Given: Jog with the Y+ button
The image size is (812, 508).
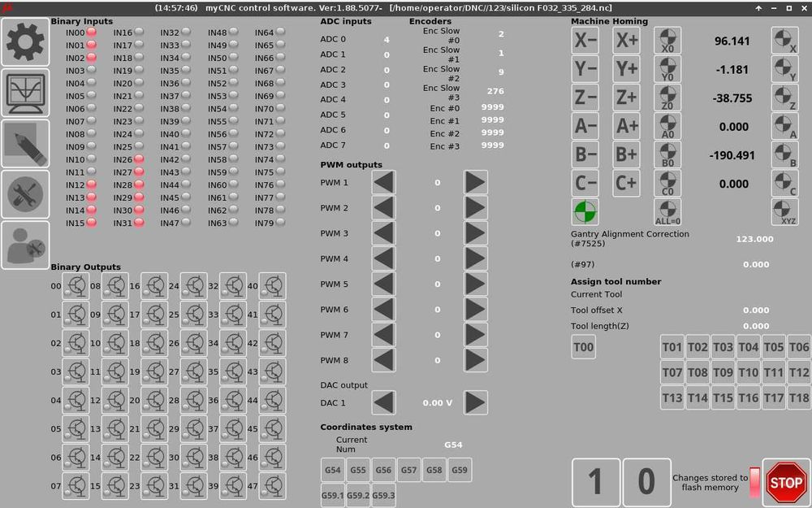Looking at the screenshot, I should point(626,69).
